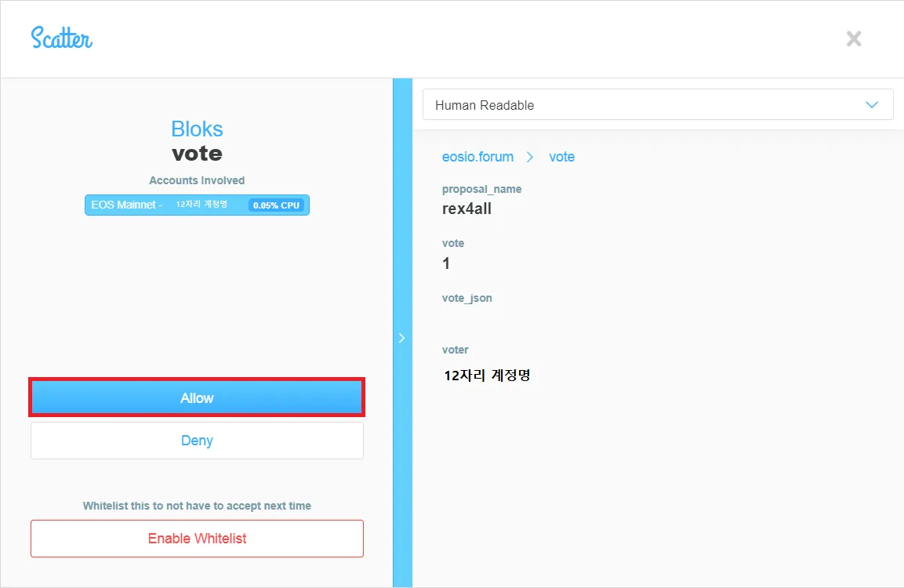Click the voter field label
The image size is (904, 588).
click(x=455, y=350)
